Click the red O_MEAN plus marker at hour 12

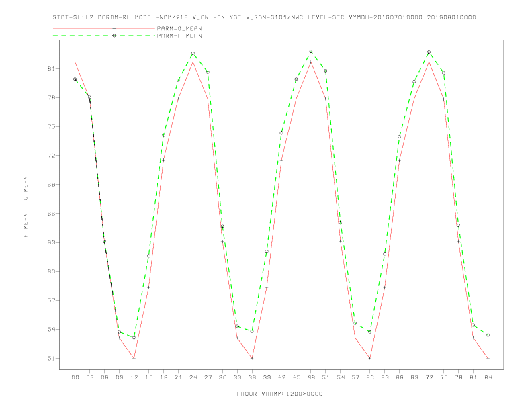[134, 358]
